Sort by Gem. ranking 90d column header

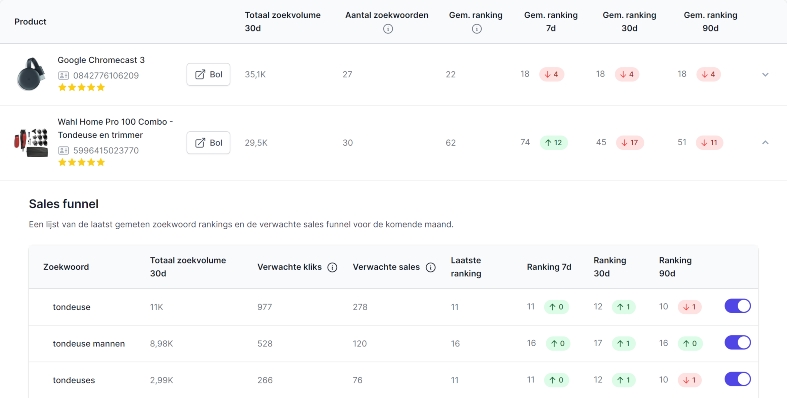(x=710, y=22)
